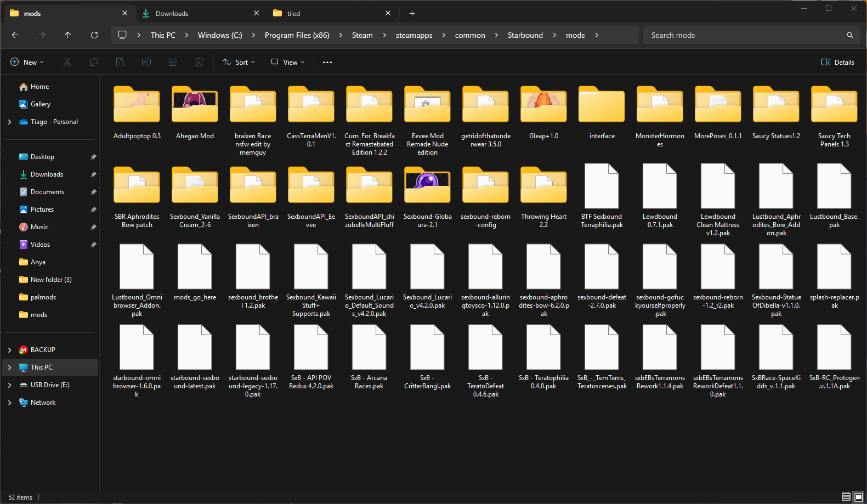
Task: Open the See more three-dots menu
Action: coord(327,63)
